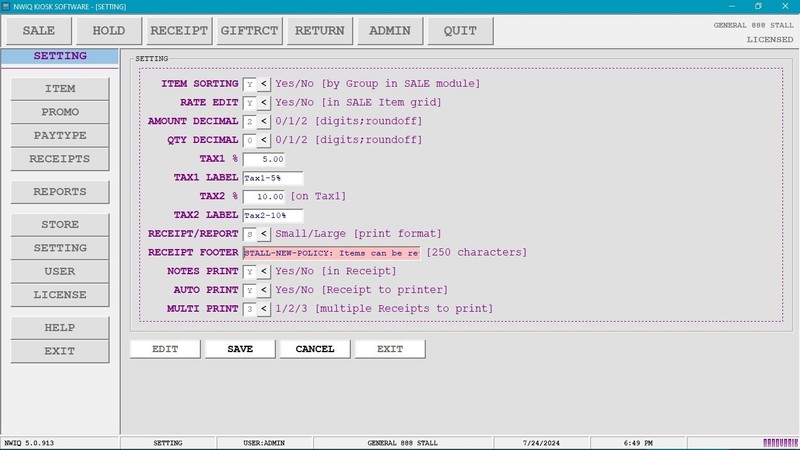800x450 pixels.
Task: Close the NWIQ Kiosk window
Action: click(x=785, y=6)
